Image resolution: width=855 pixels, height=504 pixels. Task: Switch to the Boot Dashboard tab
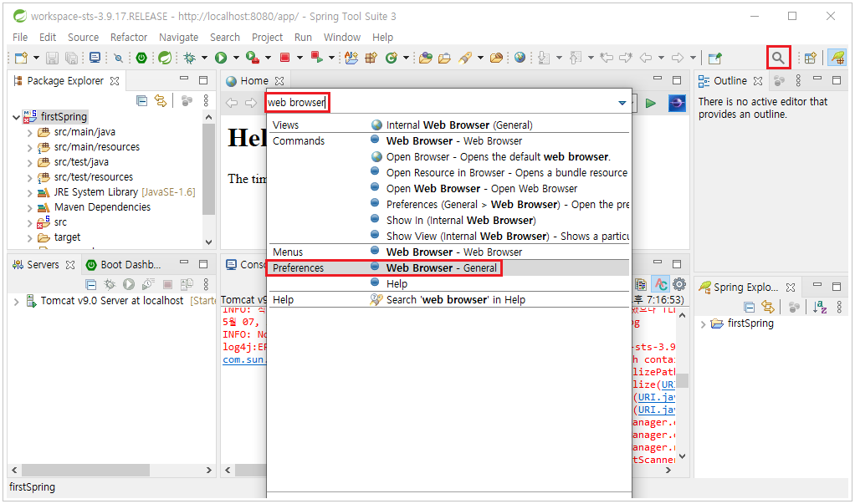pos(124,265)
